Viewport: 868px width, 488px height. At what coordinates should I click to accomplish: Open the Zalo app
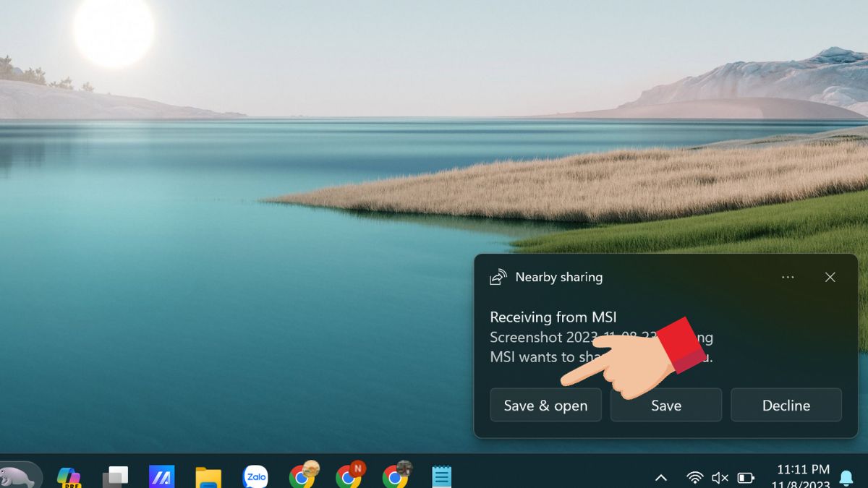255,477
